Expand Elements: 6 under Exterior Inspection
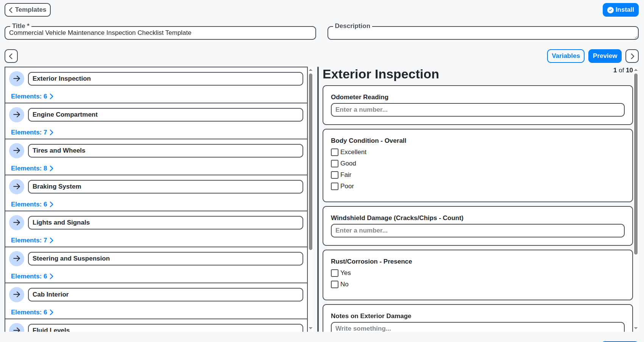The width and height of the screenshot is (644, 342). (x=32, y=97)
